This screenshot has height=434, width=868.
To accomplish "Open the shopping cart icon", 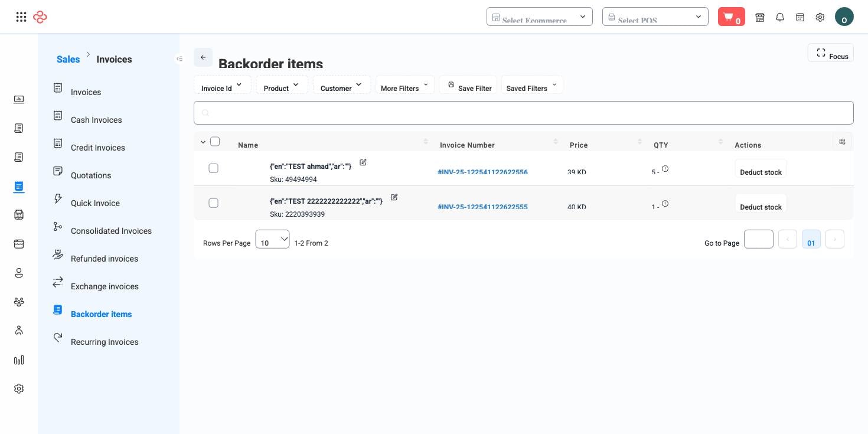I will (x=731, y=17).
